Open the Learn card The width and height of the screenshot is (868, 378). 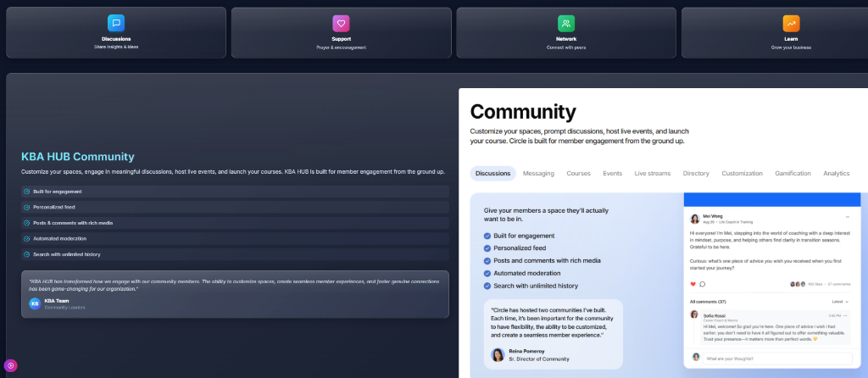775,32
